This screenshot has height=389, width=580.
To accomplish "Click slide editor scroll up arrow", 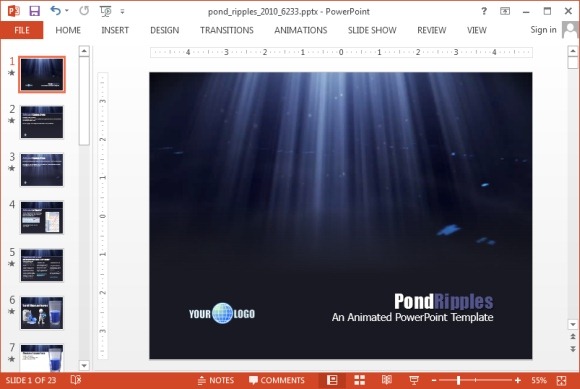I will [573, 51].
